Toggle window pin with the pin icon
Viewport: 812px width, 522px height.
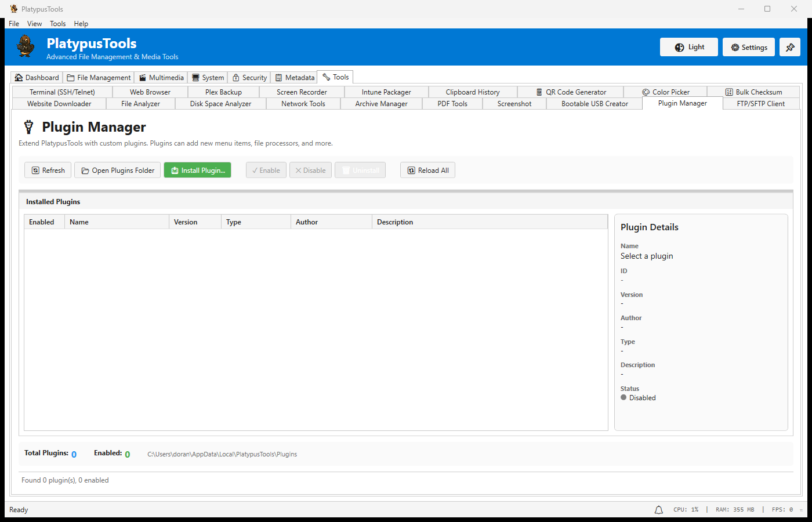(x=789, y=47)
